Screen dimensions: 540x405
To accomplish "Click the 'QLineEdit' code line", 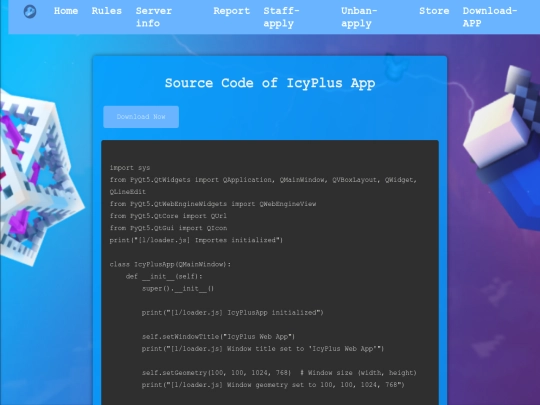I will pyautogui.click(x=127, y=192).
